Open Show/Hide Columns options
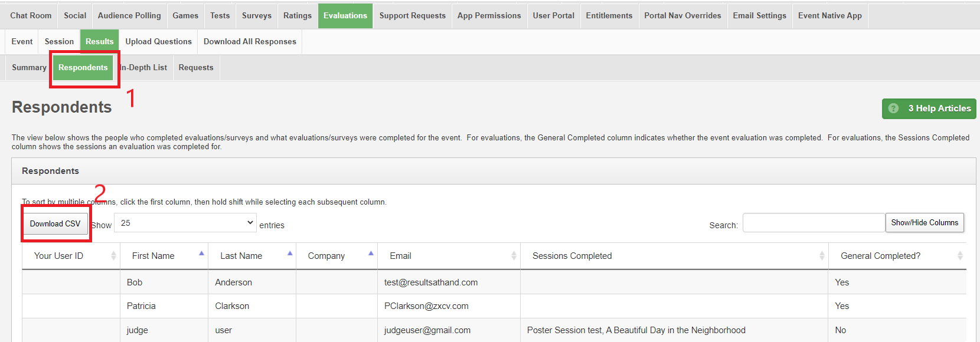This screenshot has height=342, width=980. [x=925, y=223]
